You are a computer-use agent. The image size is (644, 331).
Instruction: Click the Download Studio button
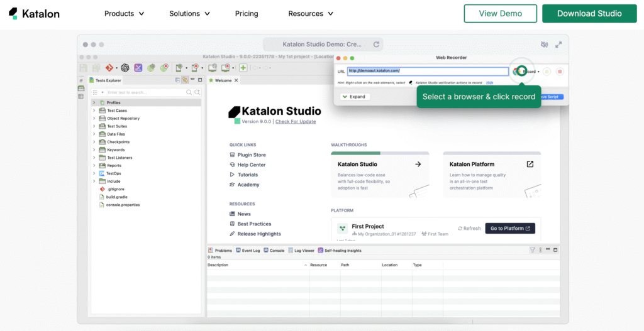pos(589,14)
